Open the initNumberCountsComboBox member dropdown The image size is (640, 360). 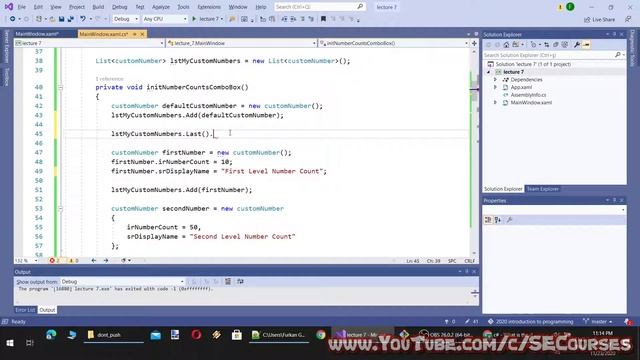pos(394,43)
